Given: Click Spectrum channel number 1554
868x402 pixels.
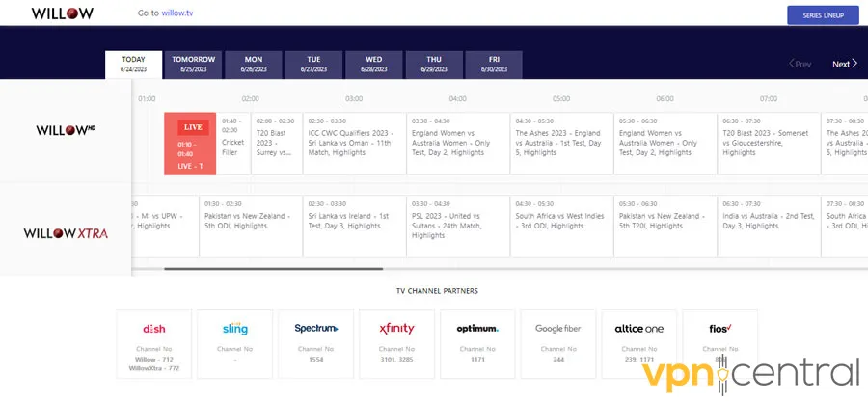Looking at the screenshot, I should click(x=316, y=360).
